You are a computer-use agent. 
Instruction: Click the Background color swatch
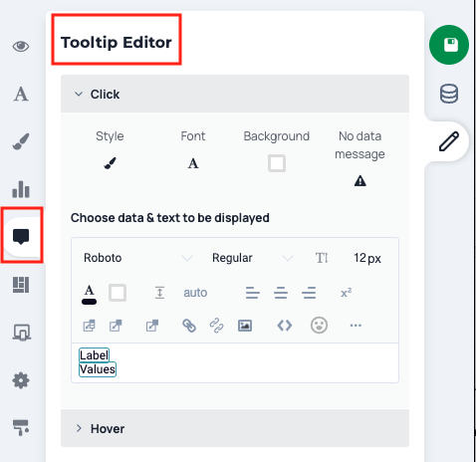277,163
